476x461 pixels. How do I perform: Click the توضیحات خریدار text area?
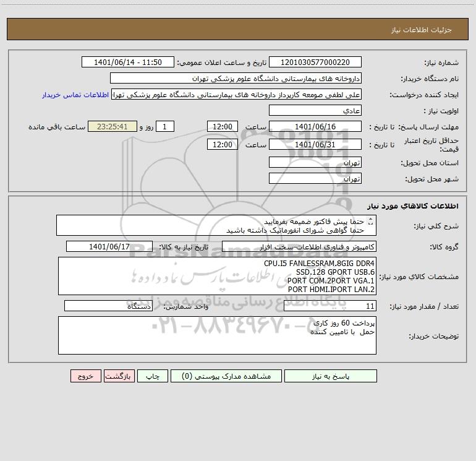click(x=217, y=335)
